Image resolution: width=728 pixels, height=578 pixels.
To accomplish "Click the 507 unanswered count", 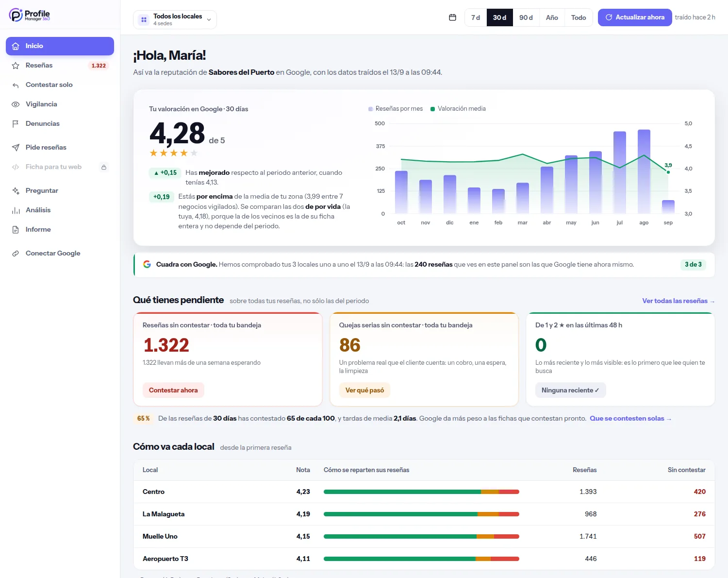I will point(700,537).
